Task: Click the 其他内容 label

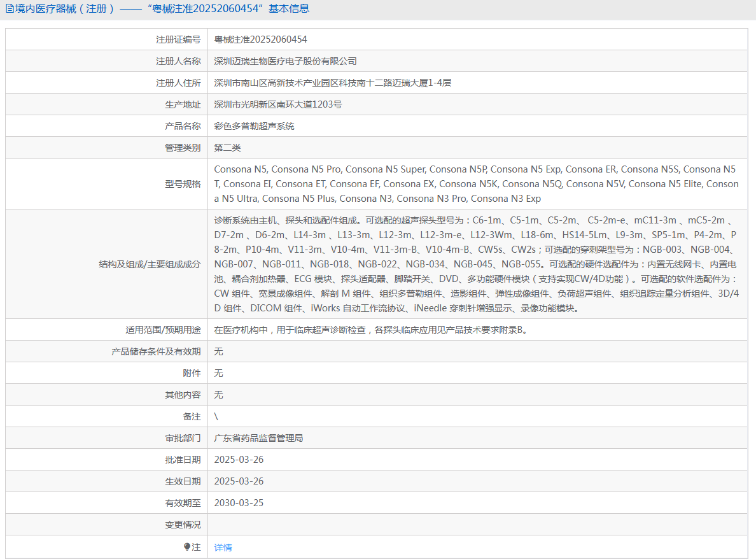Action: pos(182,395)
